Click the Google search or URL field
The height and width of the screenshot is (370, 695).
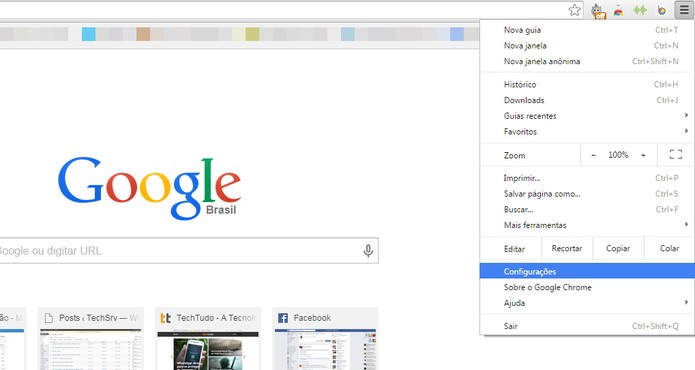(189, 251)
